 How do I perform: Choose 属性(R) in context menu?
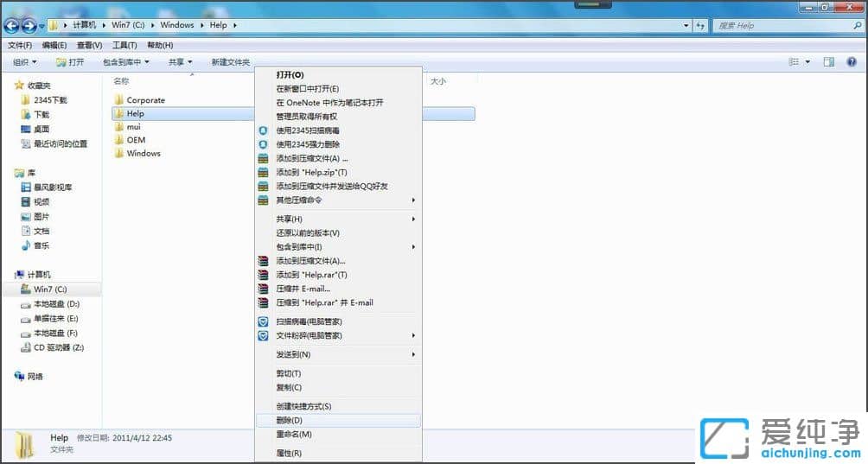[x=338, y=453]
